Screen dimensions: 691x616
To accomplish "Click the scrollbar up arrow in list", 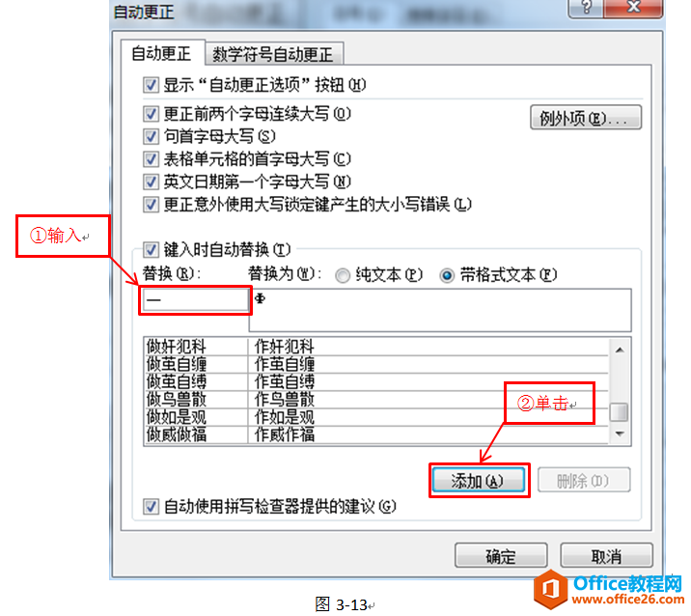I will coord(620,350).
